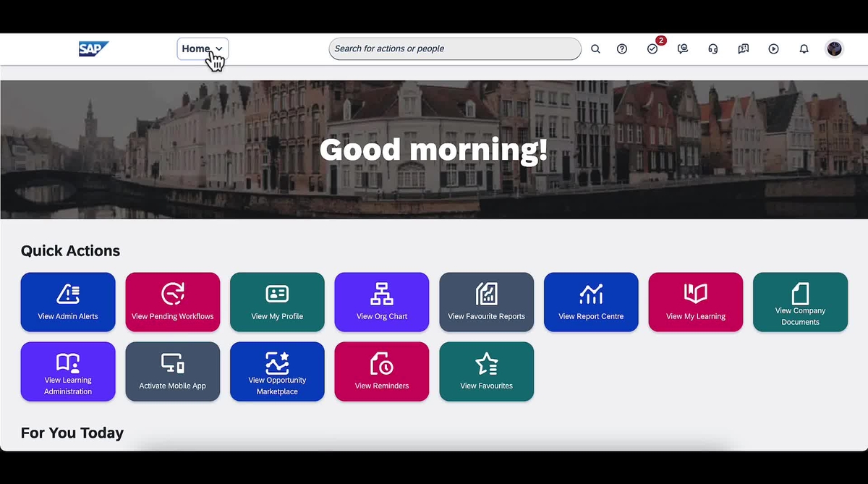
Task: Open the help question mark icon
Action: tap(622, 49)
